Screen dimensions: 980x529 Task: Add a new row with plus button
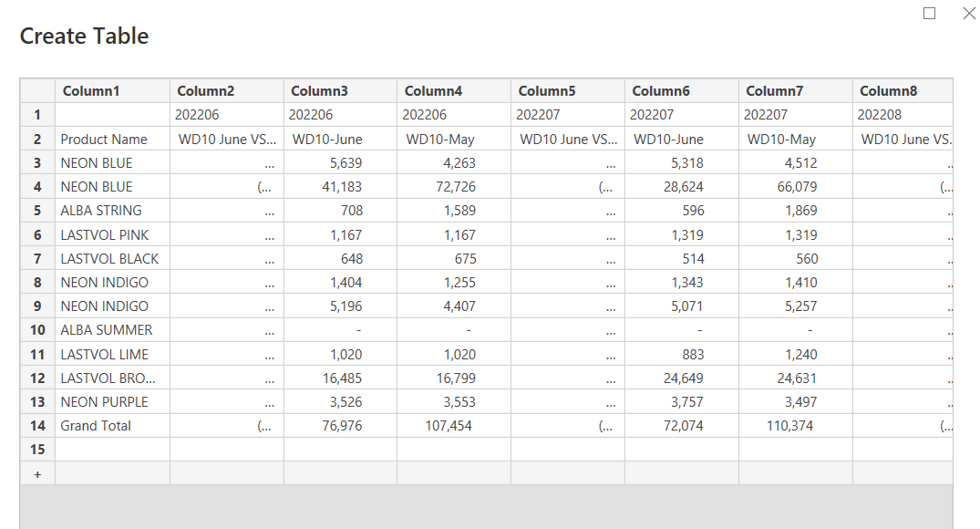pyautogui.click(x=37, y=474)
